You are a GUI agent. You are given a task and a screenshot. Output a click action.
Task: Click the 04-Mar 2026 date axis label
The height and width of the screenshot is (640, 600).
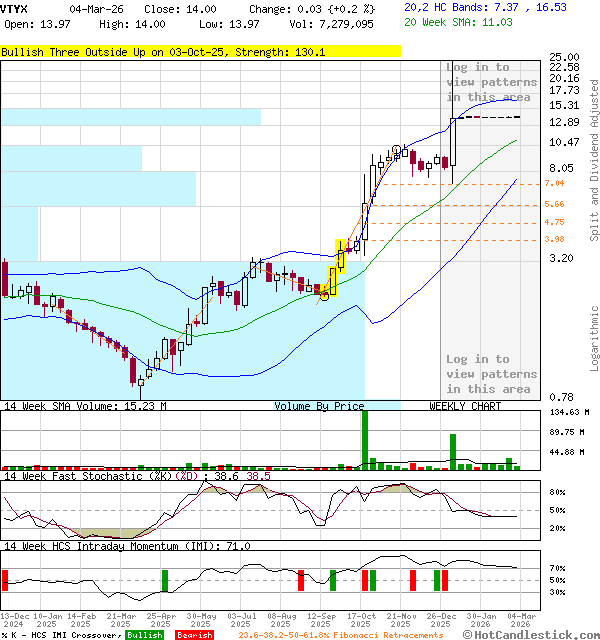pos(517,620)
